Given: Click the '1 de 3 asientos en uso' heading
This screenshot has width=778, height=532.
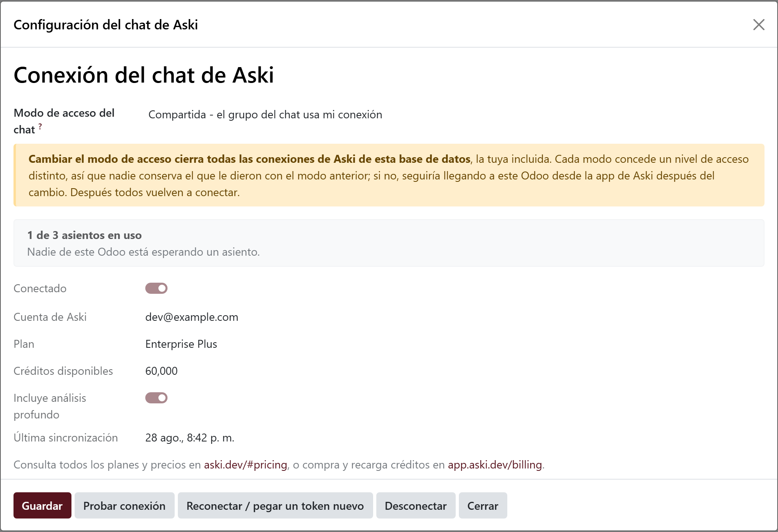Looking at the screenshot, I should coord(84,235).
